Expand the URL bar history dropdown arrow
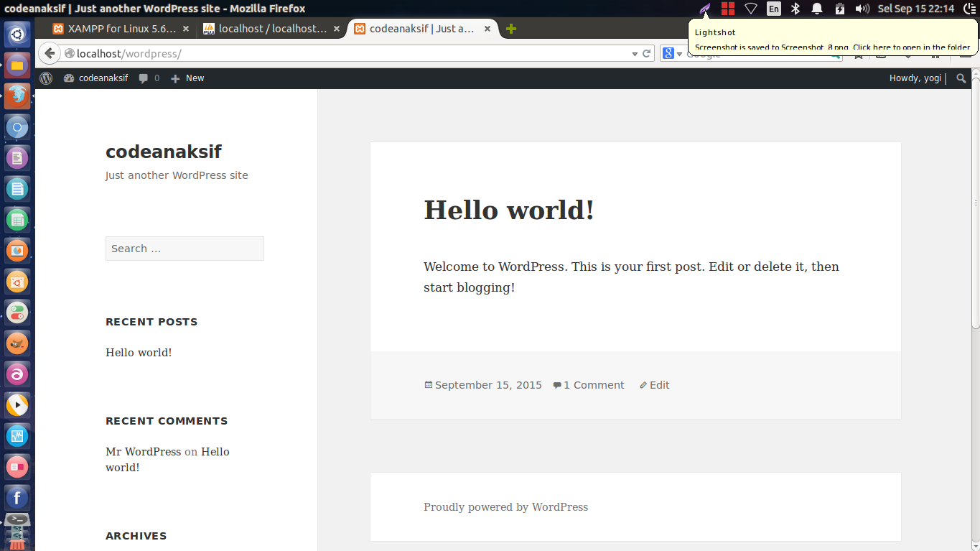This screenshot has height=551, width=980. click(634, 52)
